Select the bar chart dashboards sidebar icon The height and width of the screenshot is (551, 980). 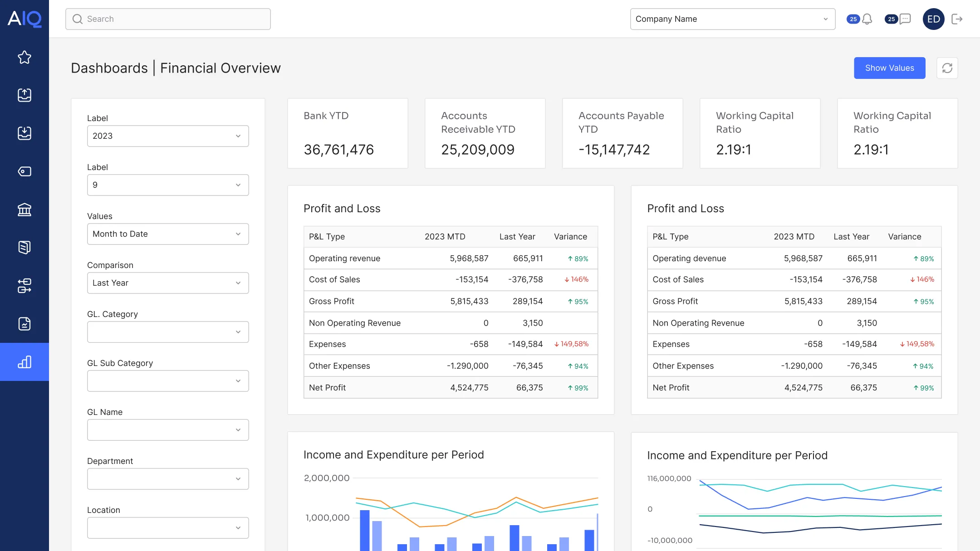tap(24, 362)
